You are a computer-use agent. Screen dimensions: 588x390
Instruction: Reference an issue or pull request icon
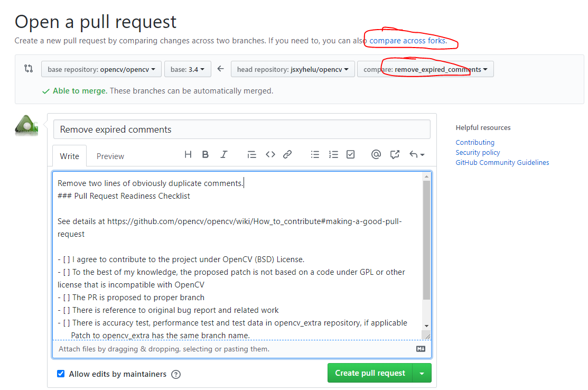395,154
